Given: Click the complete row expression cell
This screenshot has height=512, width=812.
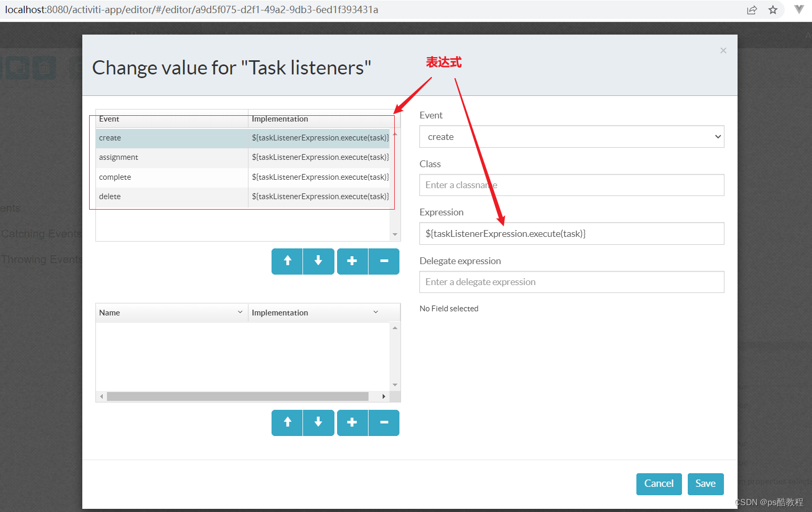Looking at the screenshot, I should 319,178.
